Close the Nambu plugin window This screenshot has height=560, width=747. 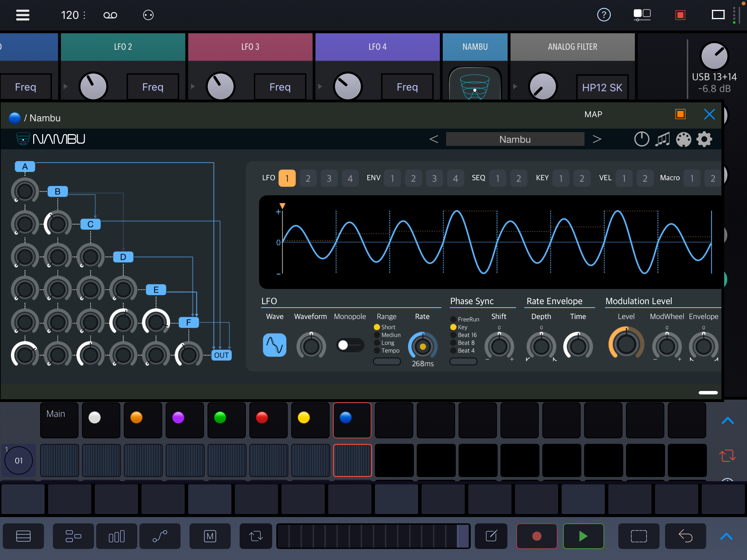point(709,114)
